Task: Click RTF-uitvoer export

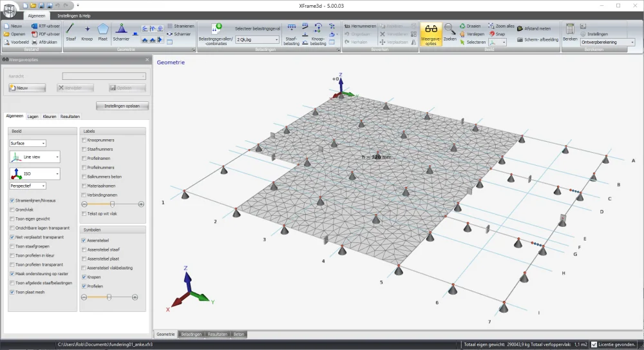Action: coord(46,26)
